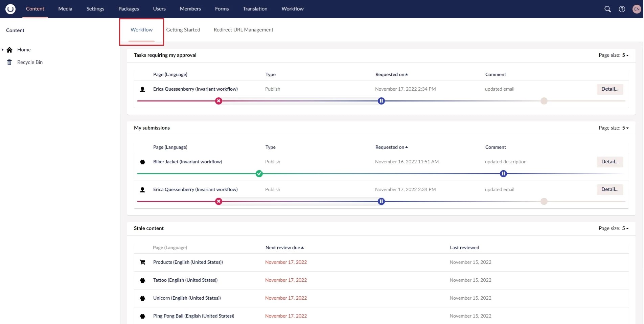Click the Umbraco logo icon
The width and height of the screenshot is (644, 324).
click(x=10, y=9)
